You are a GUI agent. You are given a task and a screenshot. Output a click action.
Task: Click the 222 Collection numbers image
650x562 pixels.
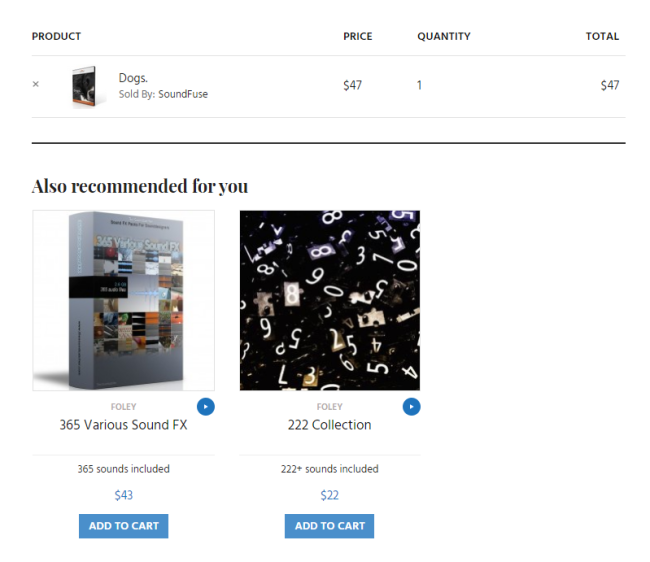330,300
